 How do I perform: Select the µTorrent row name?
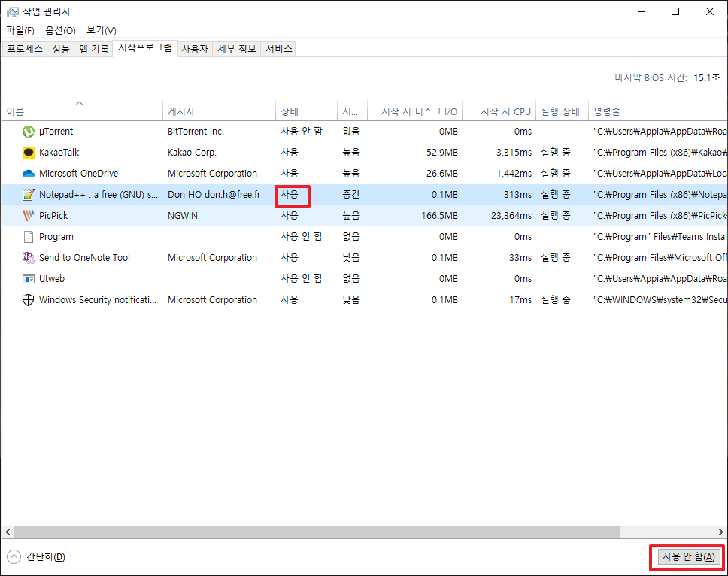pos(56,132)
